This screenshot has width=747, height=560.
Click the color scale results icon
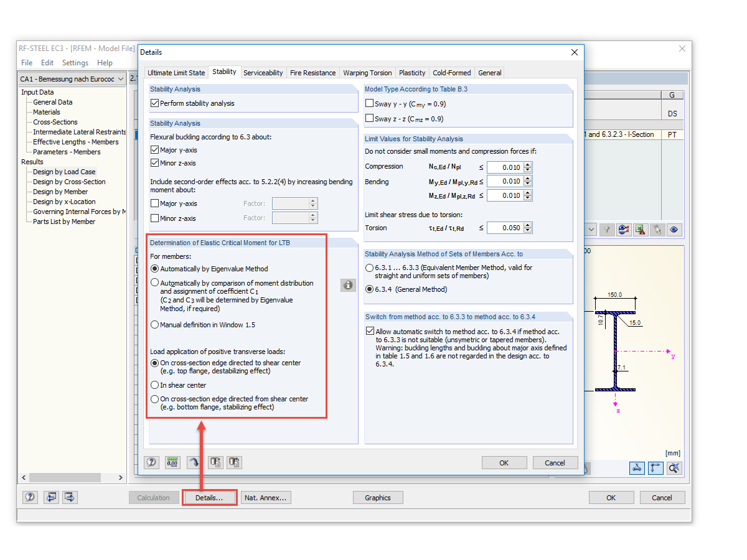point(623,230)
